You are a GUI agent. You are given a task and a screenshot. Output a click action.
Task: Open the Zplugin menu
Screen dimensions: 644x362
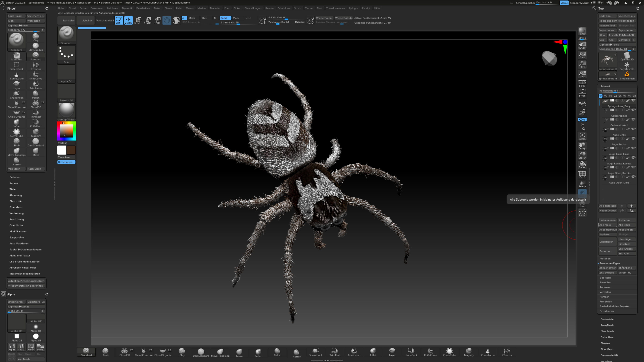[x=353, y=8]
